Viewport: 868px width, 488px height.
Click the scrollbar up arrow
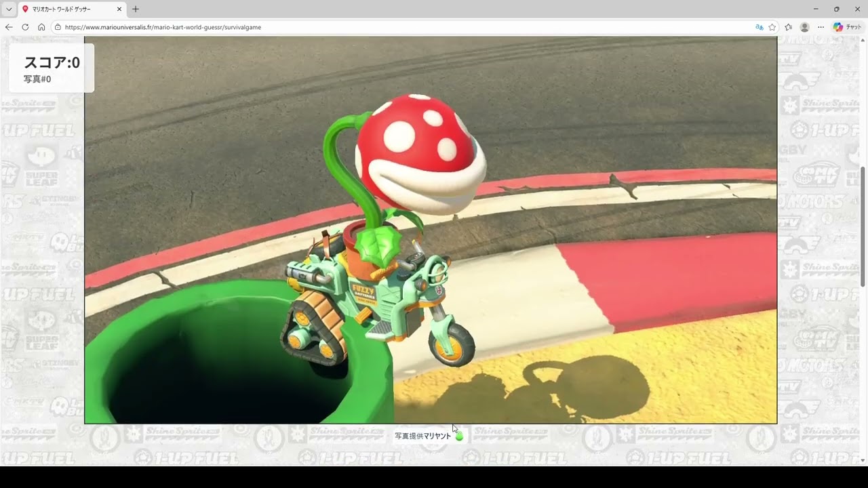point(863,41)
